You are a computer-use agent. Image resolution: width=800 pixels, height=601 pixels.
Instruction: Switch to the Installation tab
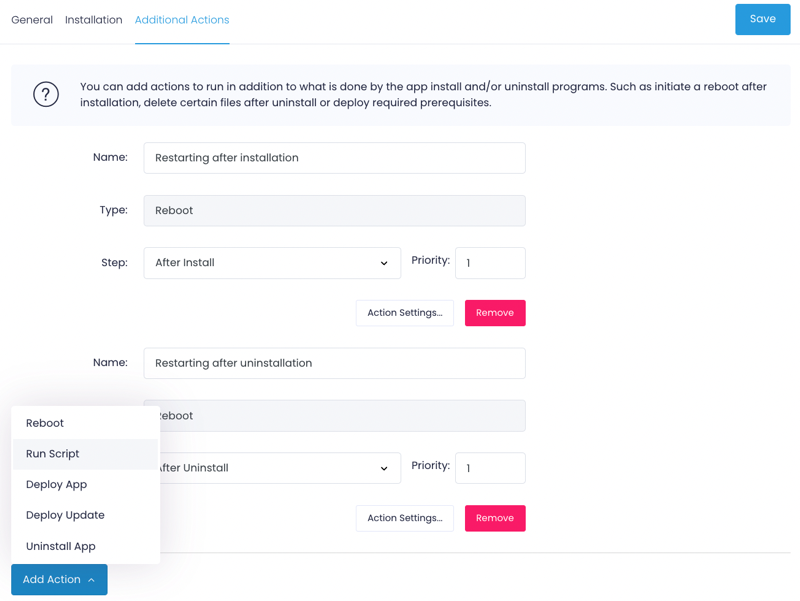93,19
